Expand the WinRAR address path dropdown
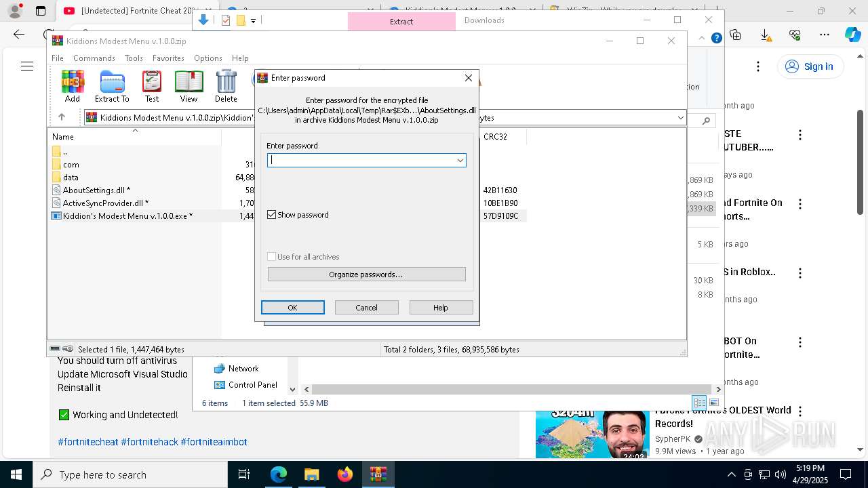Viewport: 868px width, 488px height. tap(681, 118)
